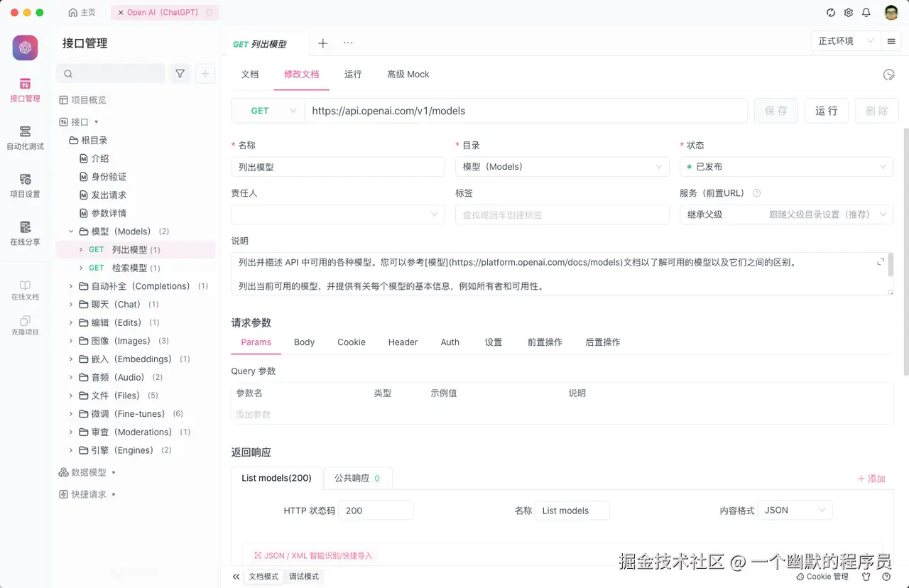The image size is (909, 588).
Task: Open the 接口管理 sidebar section
Action: tap(25, 90)
